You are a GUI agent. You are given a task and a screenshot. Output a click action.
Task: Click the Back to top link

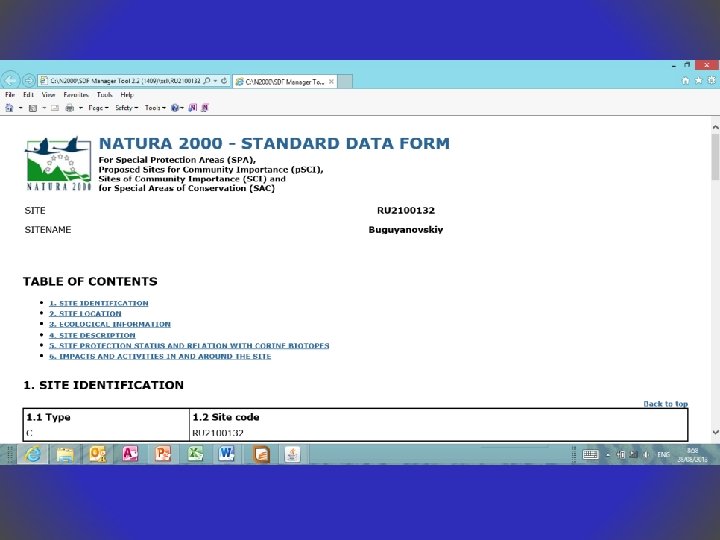665,404
